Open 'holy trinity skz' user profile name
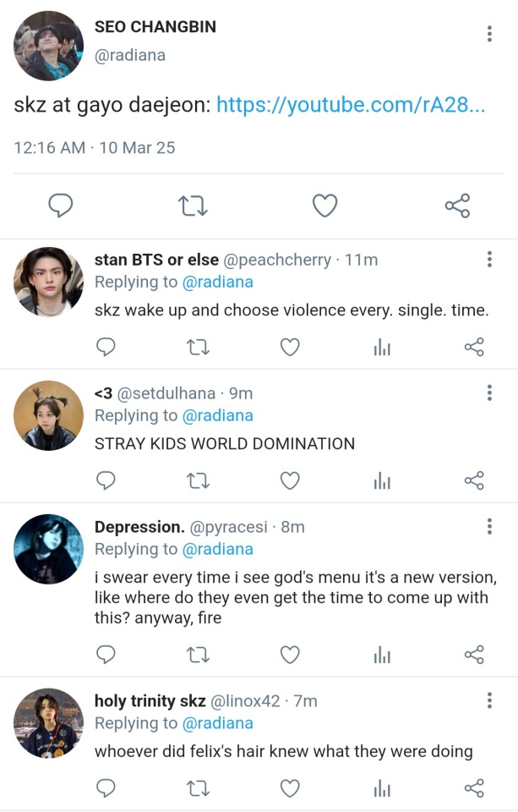The image size is (518, 812). (x=149, y=701)
